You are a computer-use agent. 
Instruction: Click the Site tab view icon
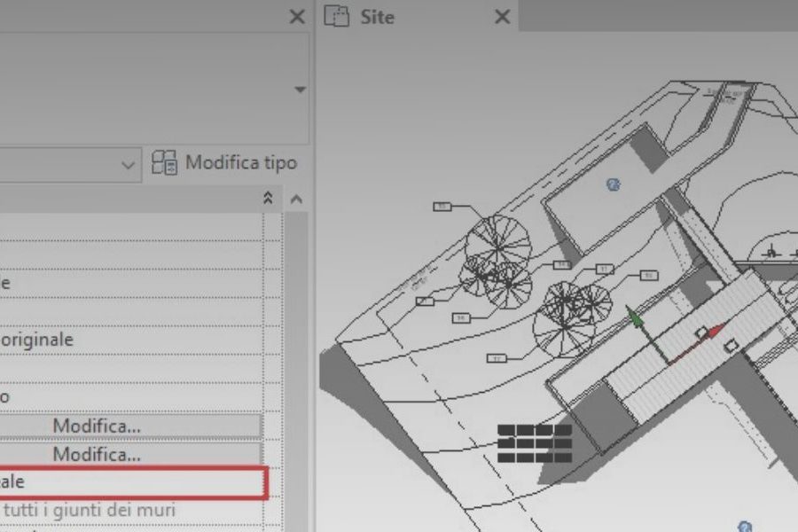[x=338, y=16]
